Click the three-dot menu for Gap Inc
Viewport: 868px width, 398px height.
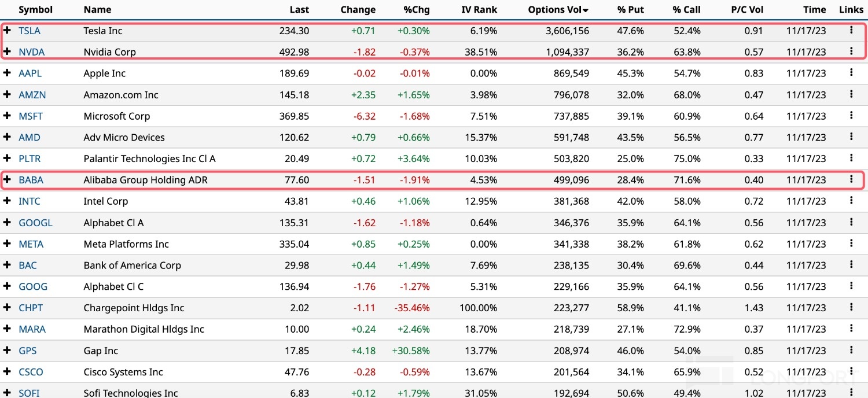tap(851, 351)
